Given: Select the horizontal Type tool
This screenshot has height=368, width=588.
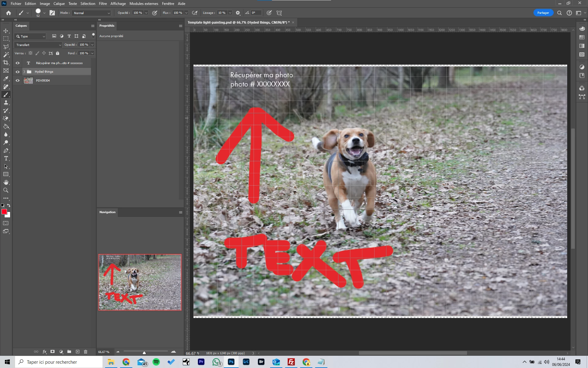Looking at the screenshot, I should 6,159.
